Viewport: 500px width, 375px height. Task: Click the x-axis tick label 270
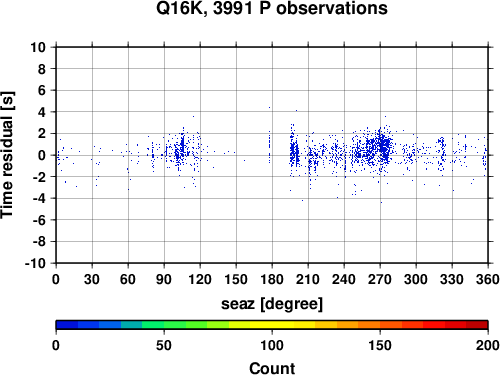point(380,279)
